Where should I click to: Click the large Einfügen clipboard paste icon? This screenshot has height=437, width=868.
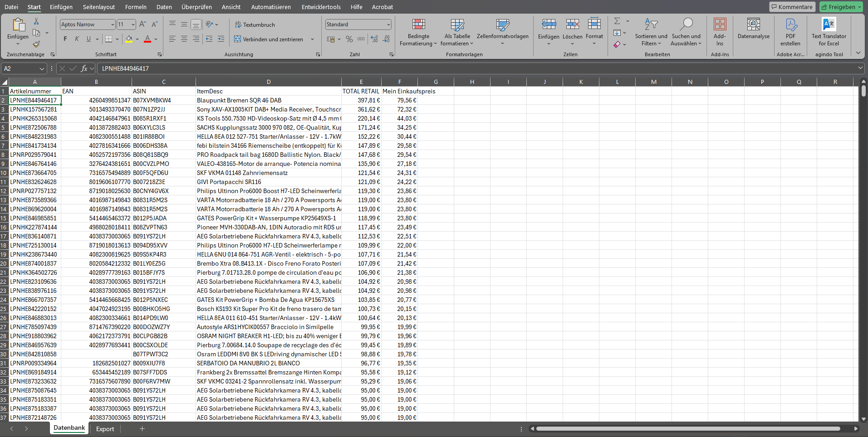(19, 25)
